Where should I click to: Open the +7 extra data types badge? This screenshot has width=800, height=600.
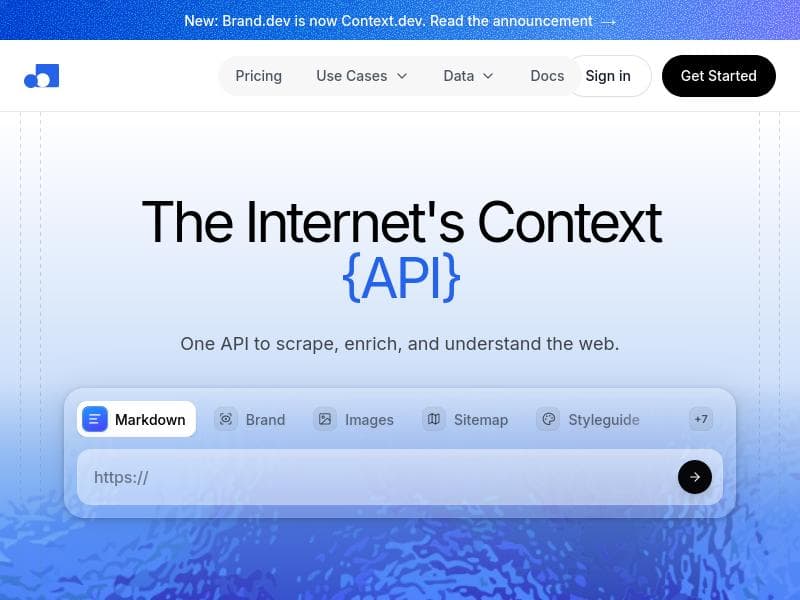(x=701, y=419)
